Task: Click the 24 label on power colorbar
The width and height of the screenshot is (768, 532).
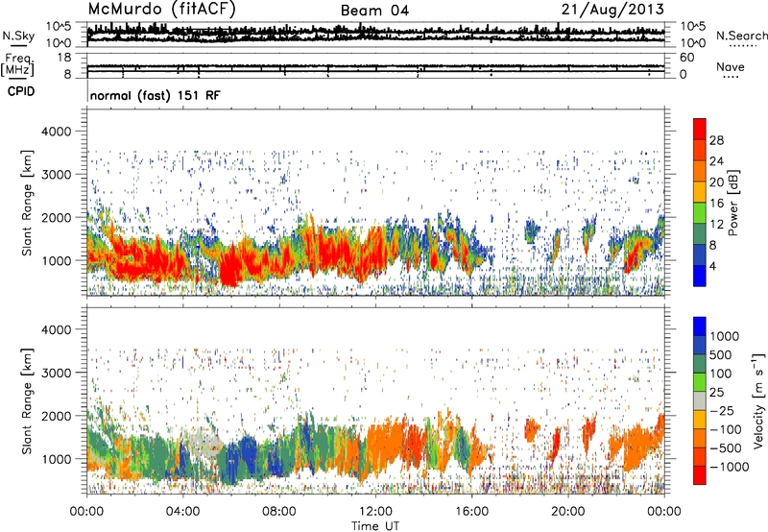Action: pyautogui.click(x=716, y=161)
